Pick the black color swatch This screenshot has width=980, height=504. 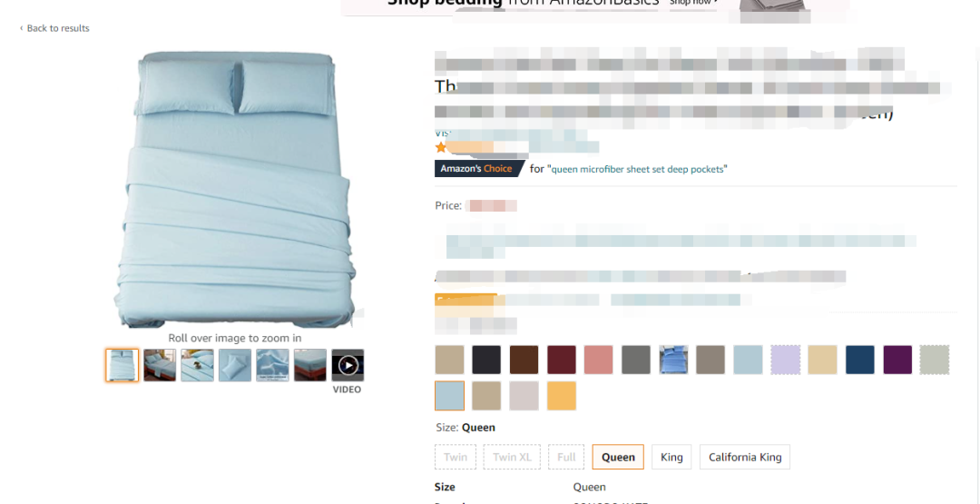(x=486, y=360)
